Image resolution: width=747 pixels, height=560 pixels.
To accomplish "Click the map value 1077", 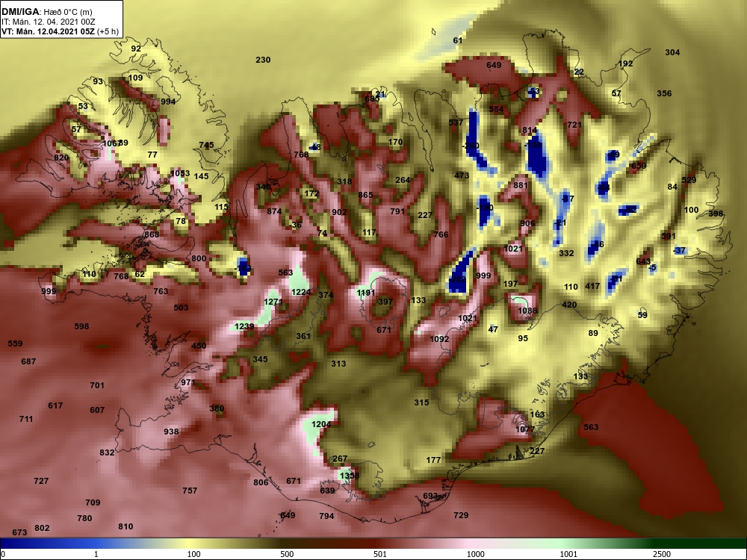I will (525, 429).
